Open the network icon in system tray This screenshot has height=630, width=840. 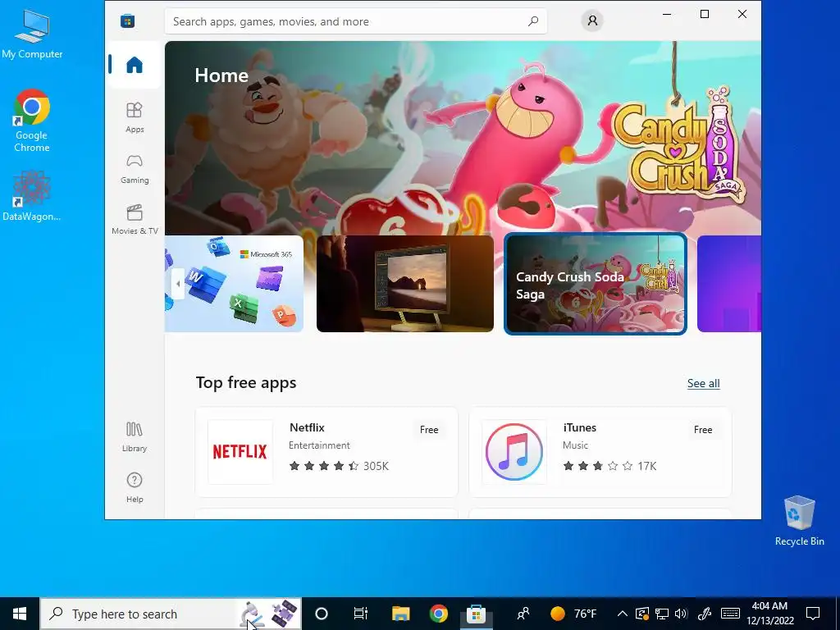click(x=662, y=614)
